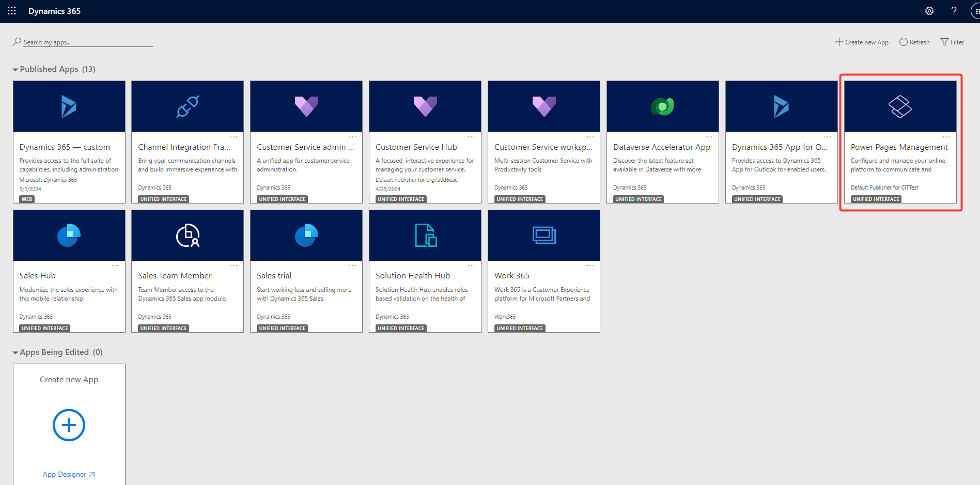Open the Settings gear in the header
Screen dimensions: 980x485
tap(929, 11)
